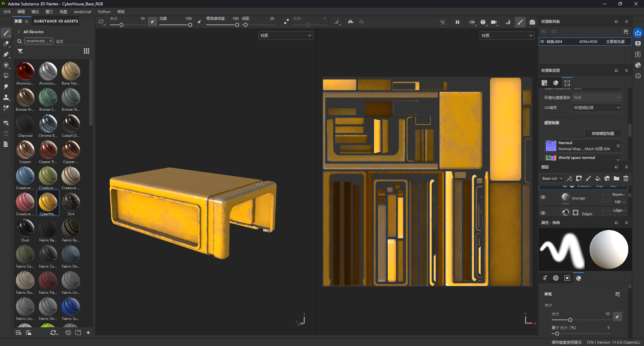Toggle pen pressure for brush size
This screenshot has width=644, height=346.
click(x=153, y=22)
